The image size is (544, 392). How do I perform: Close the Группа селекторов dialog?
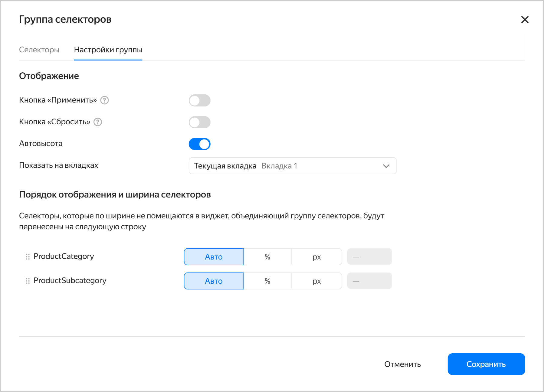tap(525, 20)
